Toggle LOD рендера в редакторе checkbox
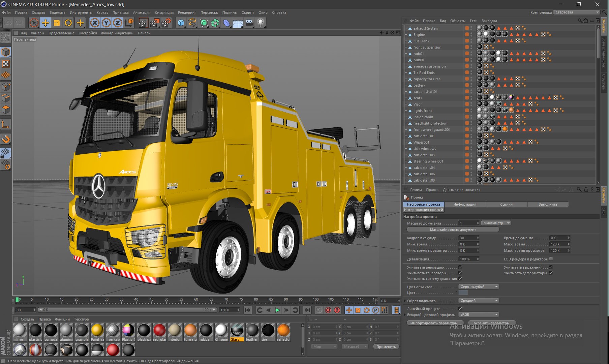The height and width of the screenshot is (364, 609). pos(551,259)
